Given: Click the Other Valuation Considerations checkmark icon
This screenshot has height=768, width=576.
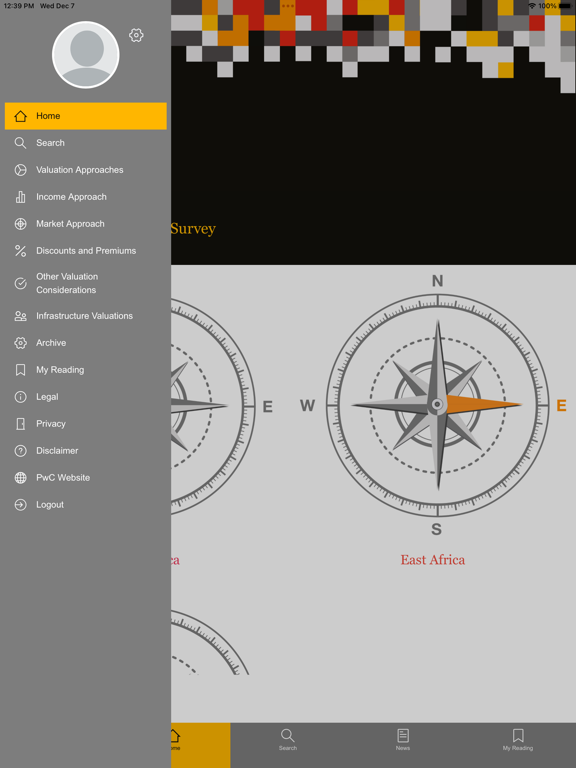Looking at the screenshot, I should pyautogui.click(x=20, y=283).
